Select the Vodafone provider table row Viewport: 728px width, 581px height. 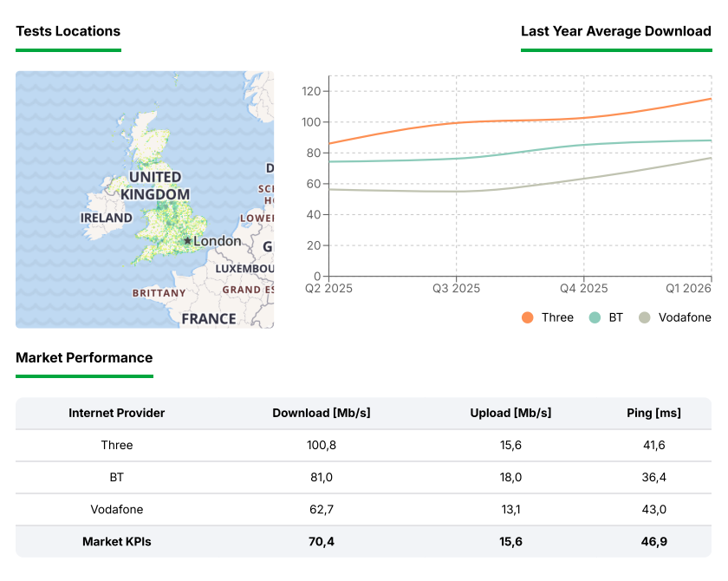[117, 509]
